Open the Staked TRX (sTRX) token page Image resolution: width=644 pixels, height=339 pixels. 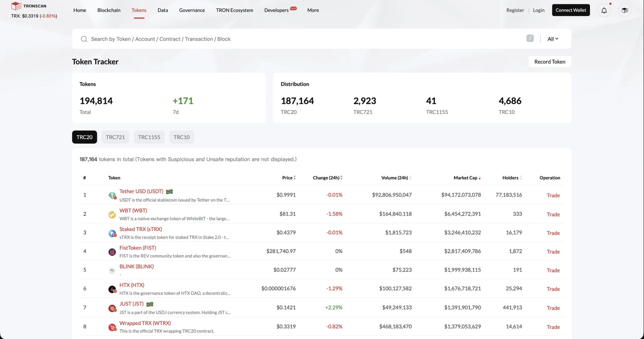click(140, 229)
